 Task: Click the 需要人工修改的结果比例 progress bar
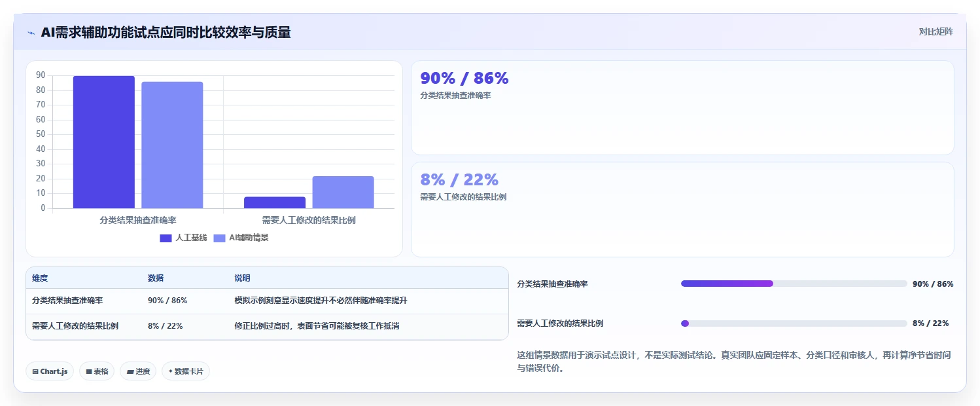[x=794, y=323]
